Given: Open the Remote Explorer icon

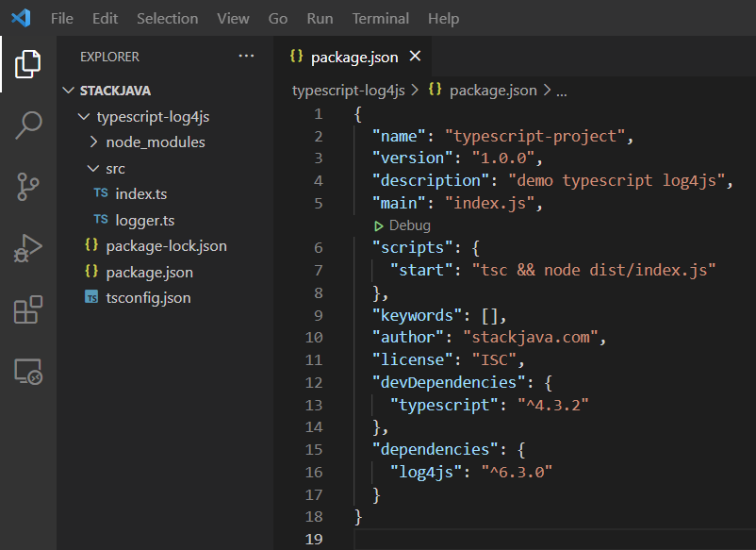Looking at the screenshot, I should pos(28,372).
